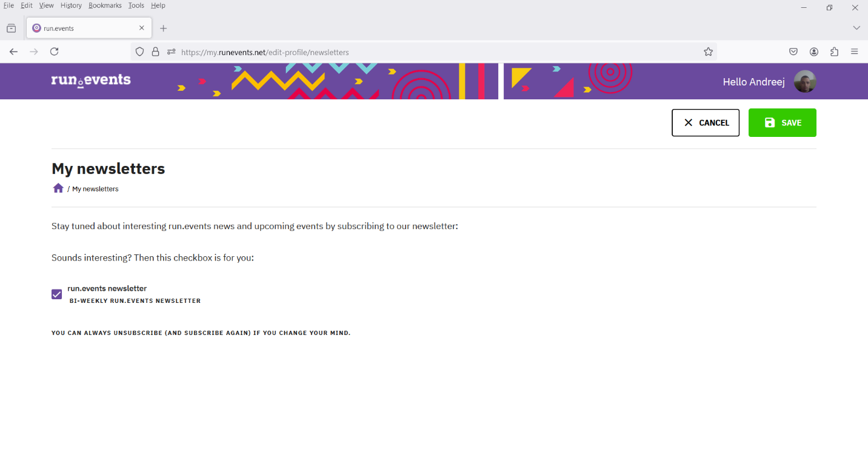Screen dimensions: 868x461
Task: Restore down the Firefox window
Action: (x=829, y=8)
